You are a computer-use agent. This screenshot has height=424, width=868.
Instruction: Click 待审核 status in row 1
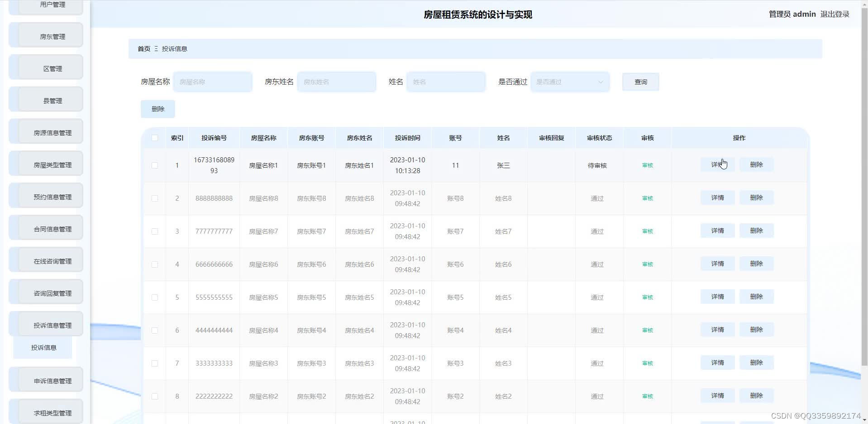597,165
